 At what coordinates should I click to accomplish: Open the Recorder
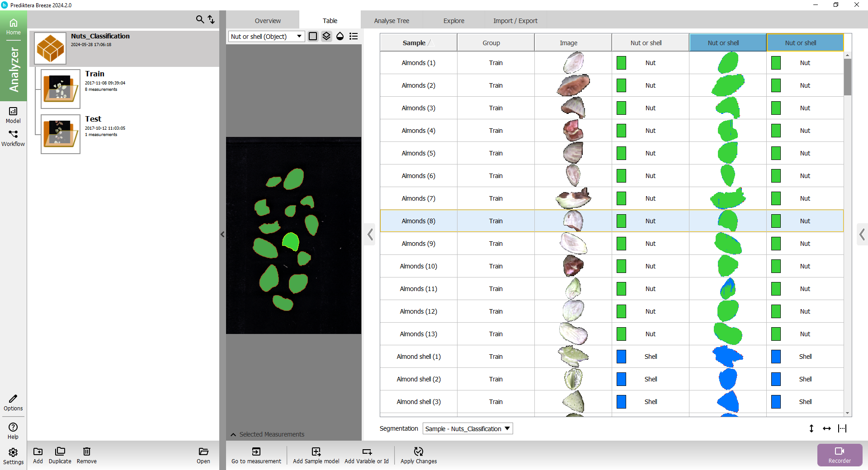tap(840, 455)
